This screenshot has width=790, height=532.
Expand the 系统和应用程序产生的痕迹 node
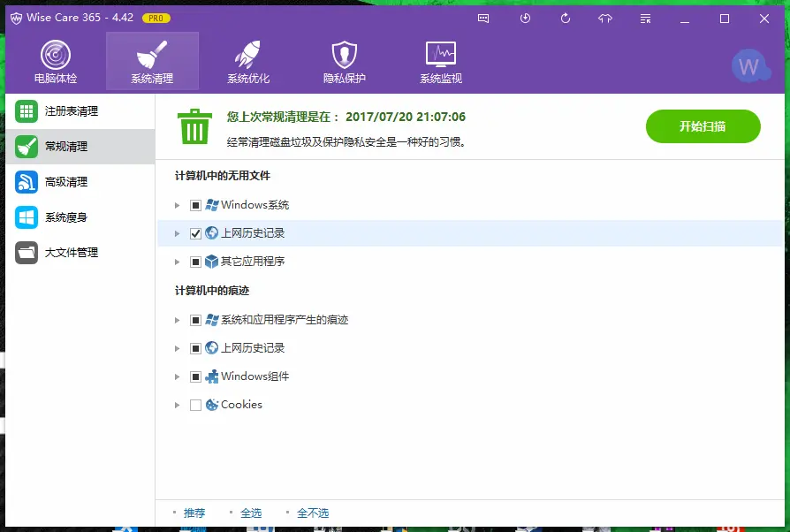(177, 321)
